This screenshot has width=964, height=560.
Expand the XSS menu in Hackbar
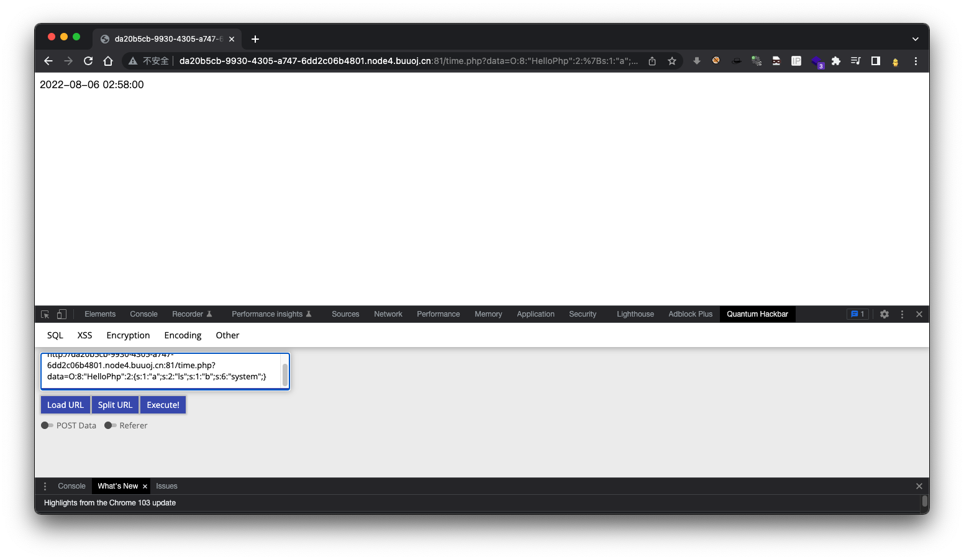85,335
